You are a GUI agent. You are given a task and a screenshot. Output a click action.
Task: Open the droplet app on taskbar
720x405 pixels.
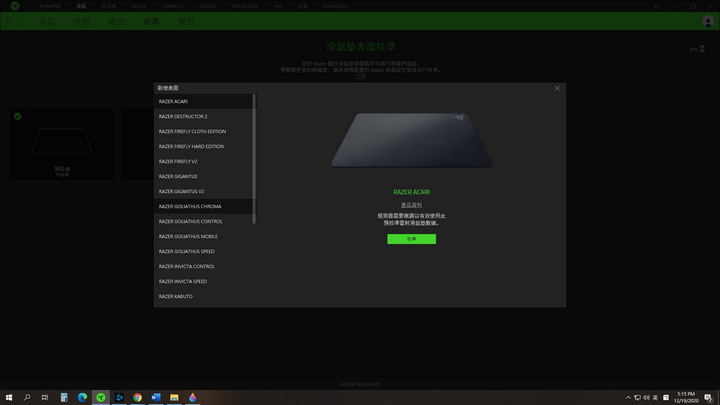192,397
